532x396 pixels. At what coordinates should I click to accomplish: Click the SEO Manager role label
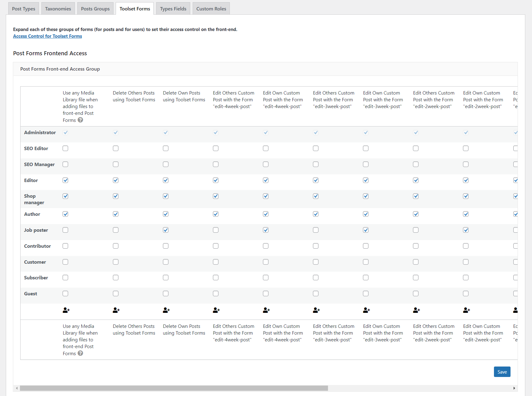(x=39, y=165)
